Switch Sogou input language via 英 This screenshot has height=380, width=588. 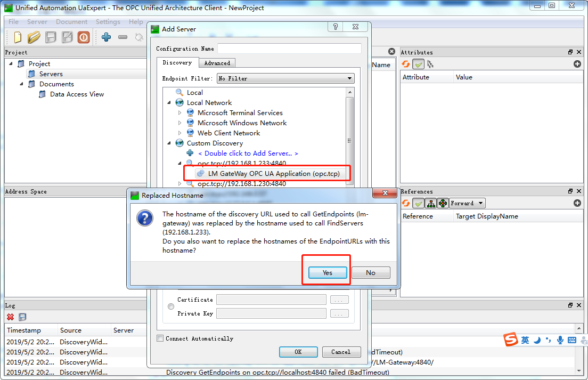coord(525,340)
